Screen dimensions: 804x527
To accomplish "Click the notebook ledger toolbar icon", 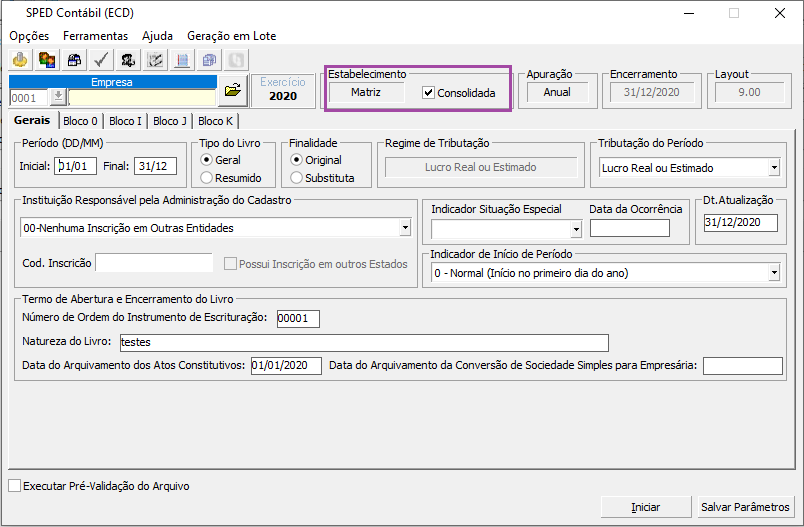I will point(182,60).
